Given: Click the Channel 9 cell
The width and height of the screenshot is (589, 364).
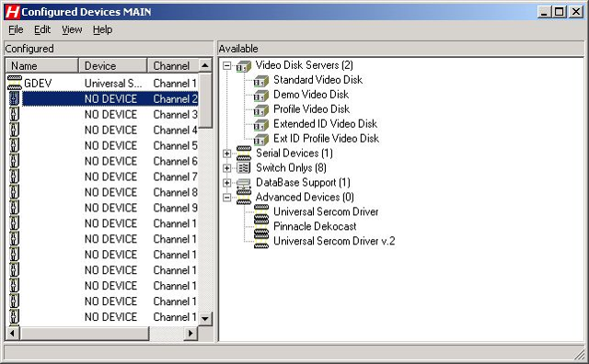Looking at the screenshot, I should tap(176, 208).
